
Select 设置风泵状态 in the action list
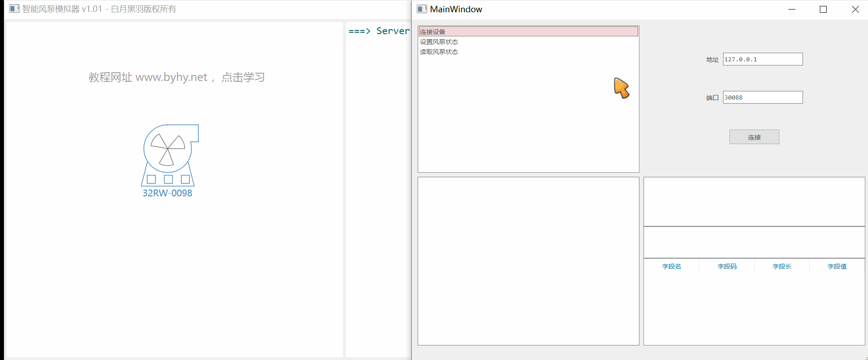pos(439,42)
